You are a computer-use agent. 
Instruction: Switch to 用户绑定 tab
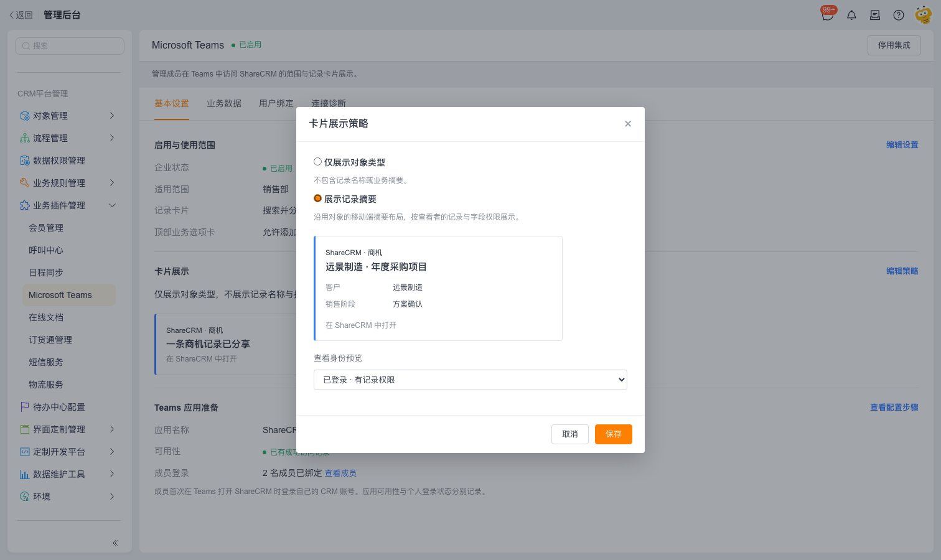[276, 103]
